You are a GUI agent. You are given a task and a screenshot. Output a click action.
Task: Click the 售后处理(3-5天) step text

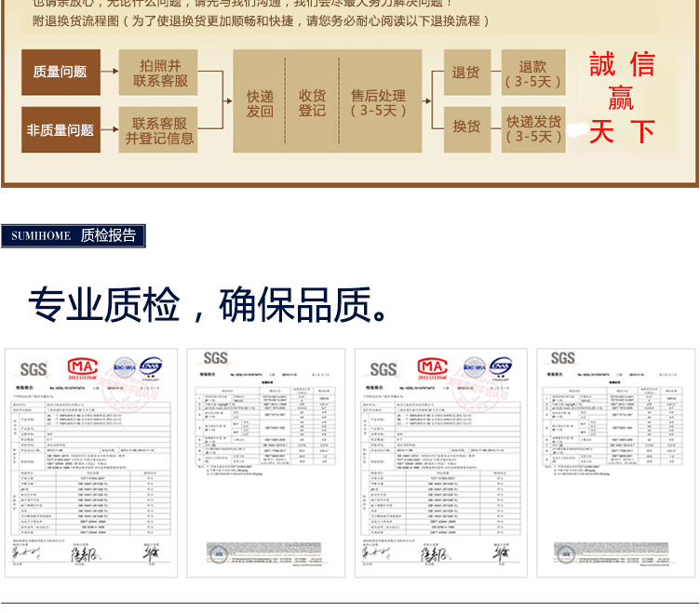pos(379,102)
